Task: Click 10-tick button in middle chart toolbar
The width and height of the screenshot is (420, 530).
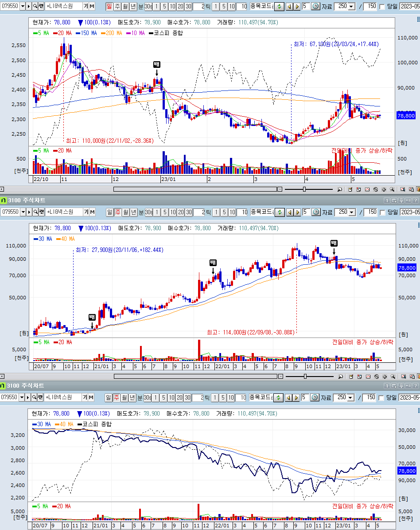Action: pyautogui.click(x=232, y=212)
